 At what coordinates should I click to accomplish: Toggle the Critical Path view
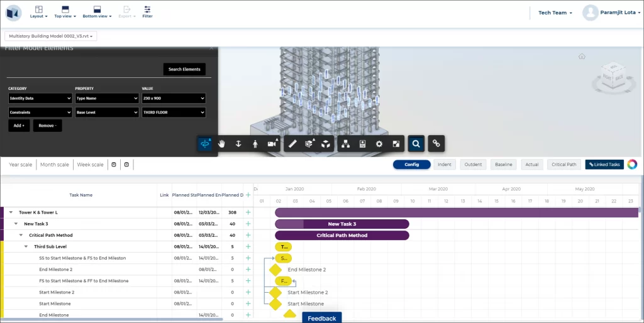[x=563, y=165]
